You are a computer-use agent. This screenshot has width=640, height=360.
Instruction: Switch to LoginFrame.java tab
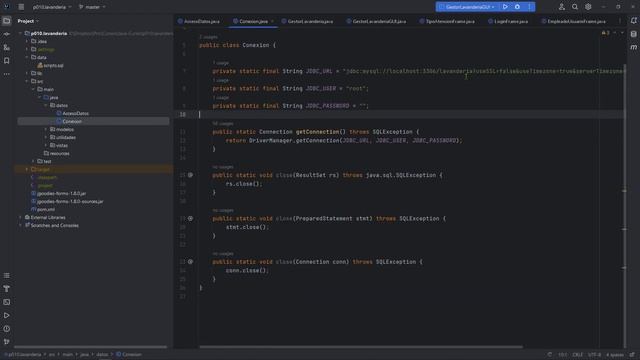click(x=508, y=21)
